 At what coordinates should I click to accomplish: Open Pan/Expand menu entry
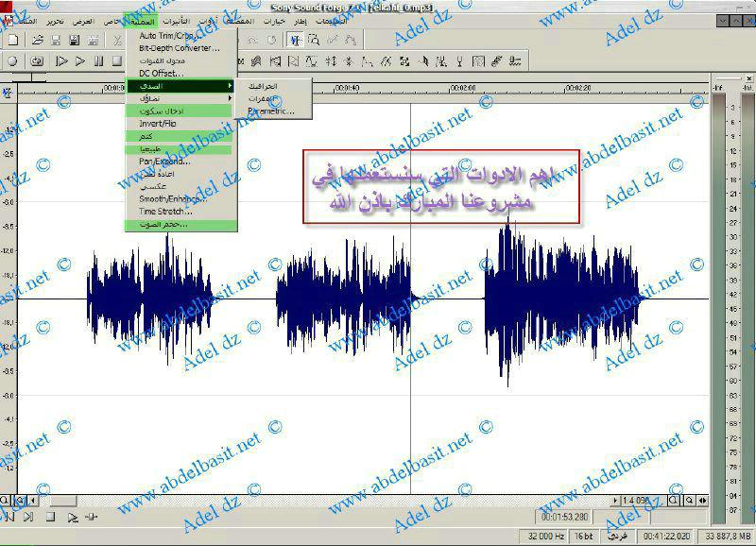(x=164, y=161)
